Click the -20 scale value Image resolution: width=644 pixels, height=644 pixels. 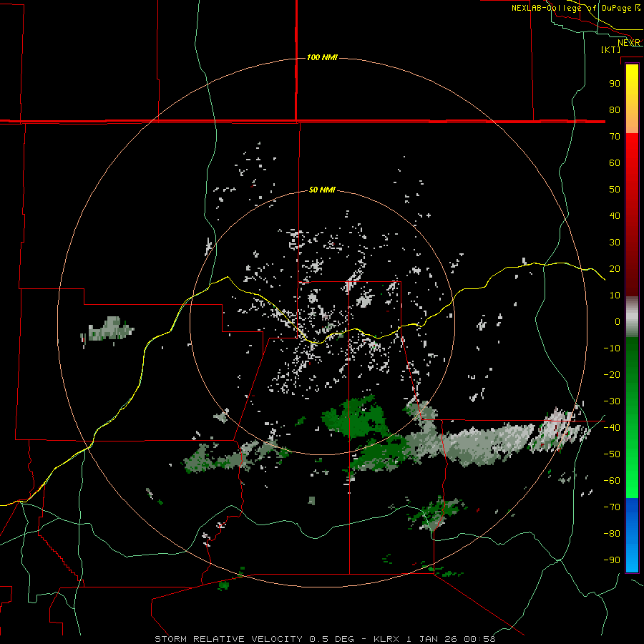612,375
